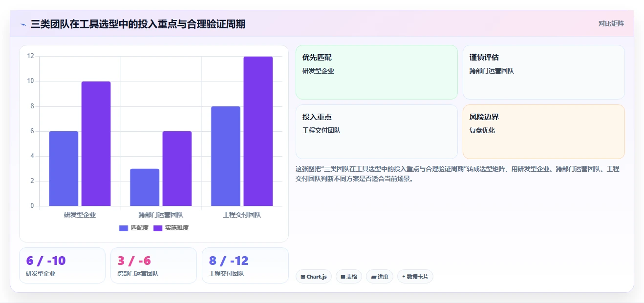
Task: Click the 工程交付团队 实施难度 bar
Action: (258, 131)
